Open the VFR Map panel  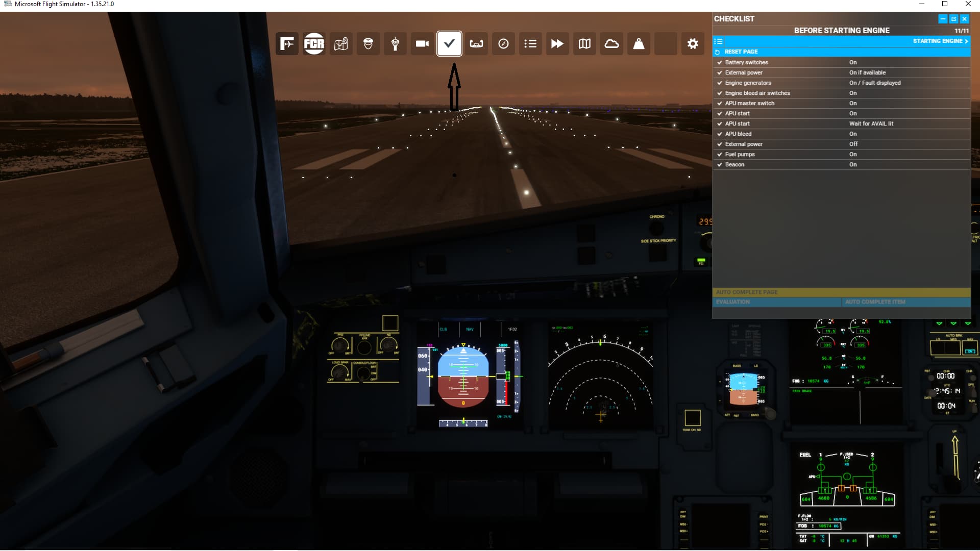coord(584,43)
